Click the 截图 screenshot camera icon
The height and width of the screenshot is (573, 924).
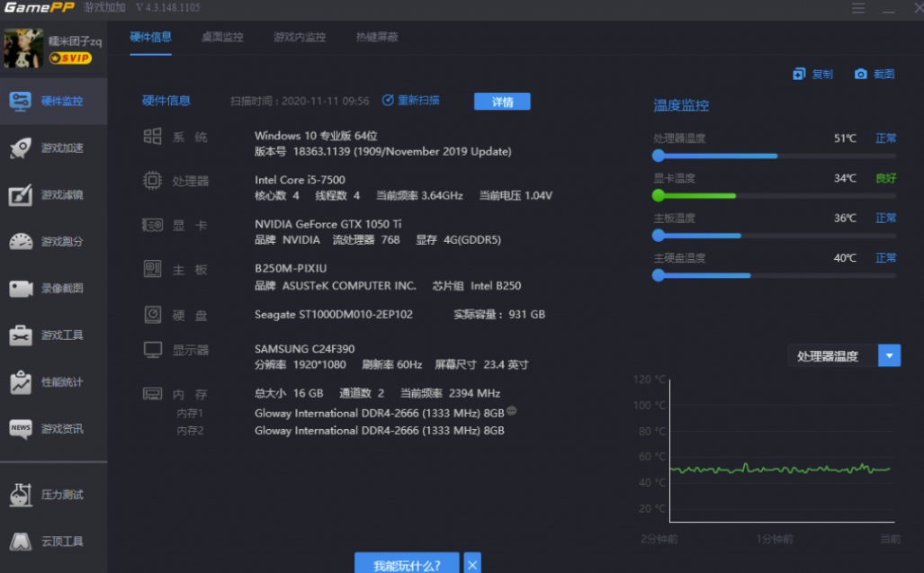(861, 74)
